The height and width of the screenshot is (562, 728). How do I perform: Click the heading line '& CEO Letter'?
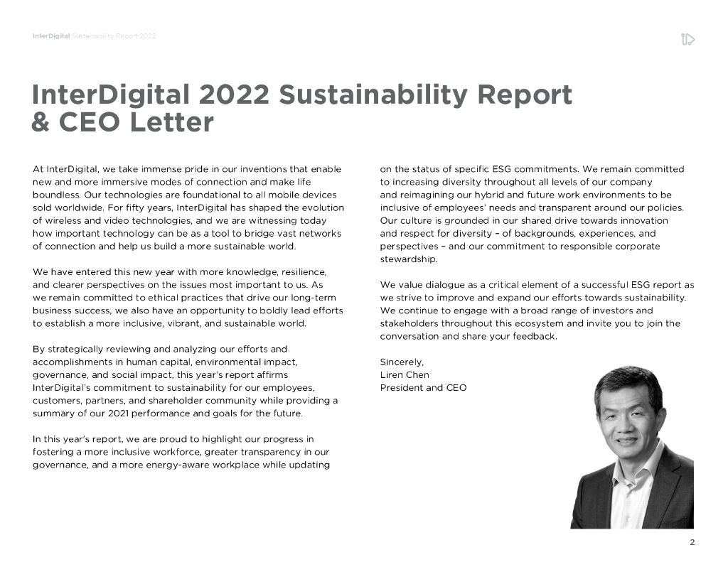tap(122, 122)
